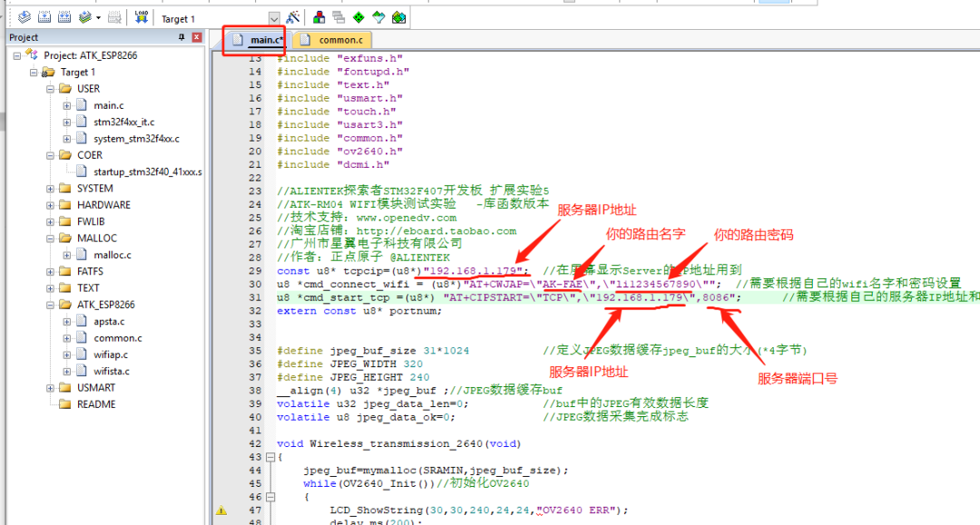This screenshot has height=525, width=980.
Task: Select the README folder
Action: coord(96,403)
